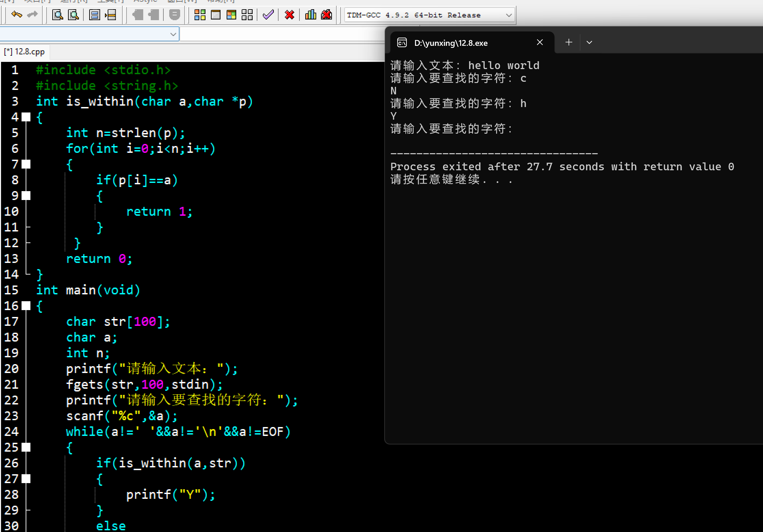Click the bar chart profile analysis icon
Screen dimensions: 763x532
[310, 15]
